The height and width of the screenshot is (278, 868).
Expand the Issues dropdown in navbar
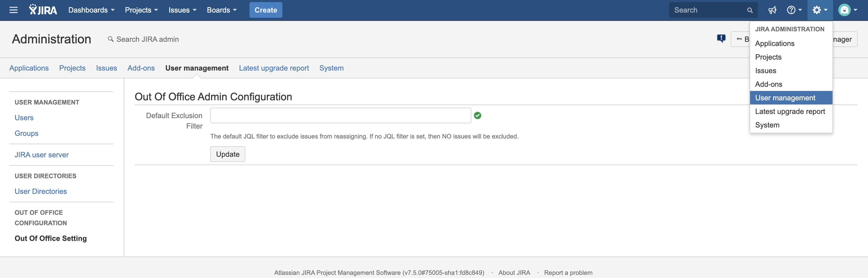(x=182, y=10)
